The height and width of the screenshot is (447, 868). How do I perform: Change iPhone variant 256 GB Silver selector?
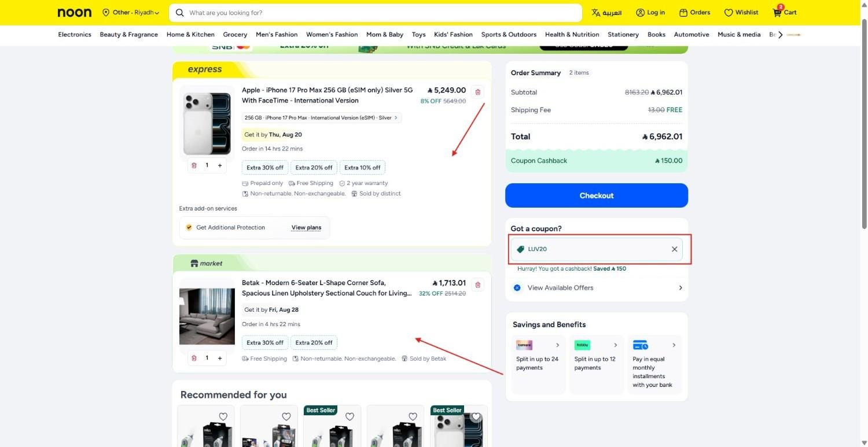coord(321,117)
